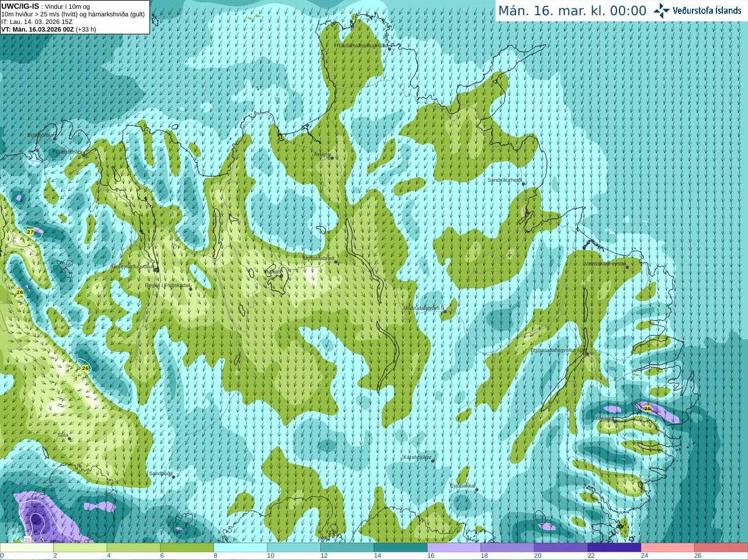The image size is (748, 560).
Task: Click the 0–2 m/s legend swatch
Action: 27,548
